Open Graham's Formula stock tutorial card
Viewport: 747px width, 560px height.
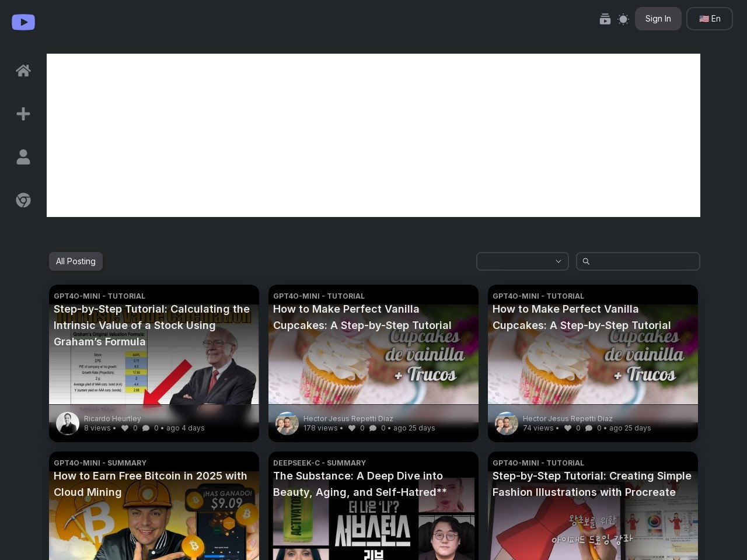[154, 363]
